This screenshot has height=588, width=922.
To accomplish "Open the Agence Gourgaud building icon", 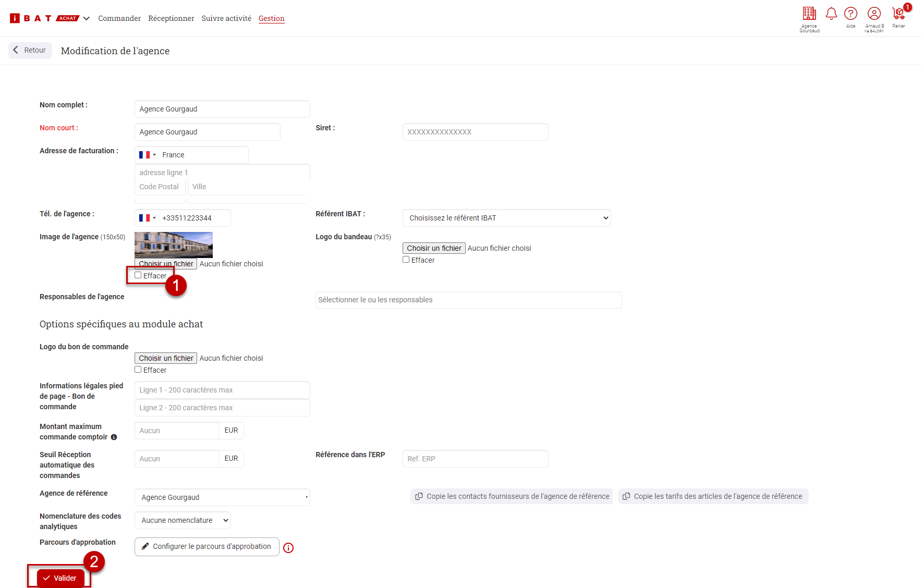I will 809,14.
